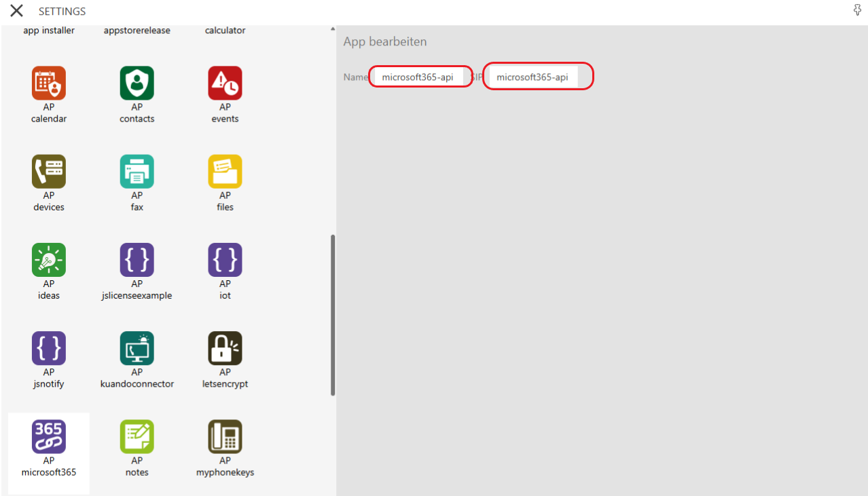
Task: Select the AP kuandoconnector app icon
Action: (137, 349)
